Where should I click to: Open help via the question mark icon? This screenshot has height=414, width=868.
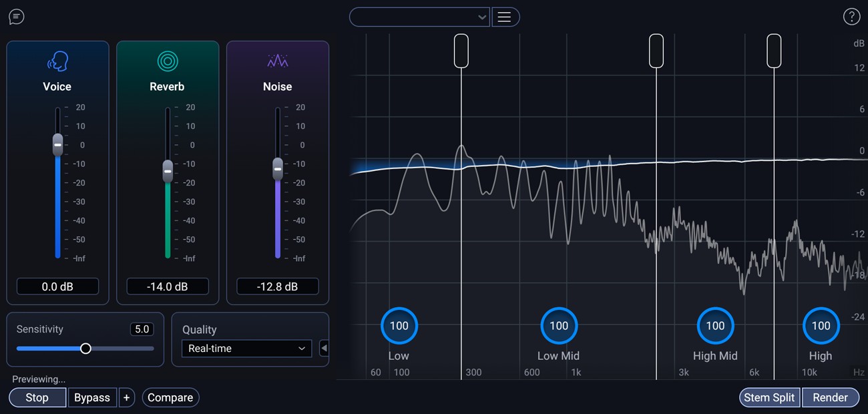[852, 17]
